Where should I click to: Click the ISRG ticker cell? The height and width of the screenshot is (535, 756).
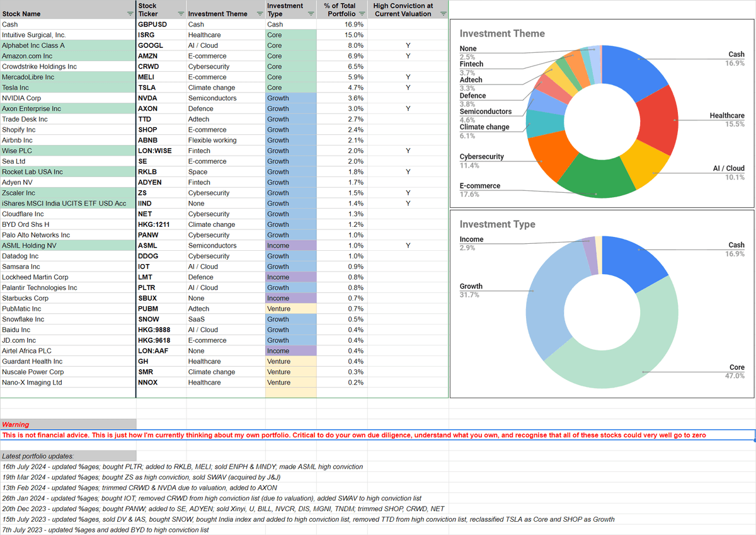pyautogui.click(x=161, y=35)
